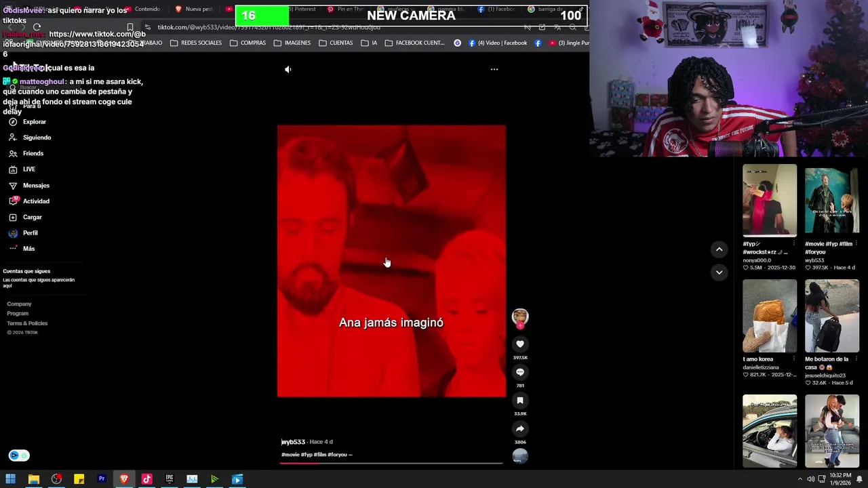Screen dimensions: 868x488
Task: Open the green play-arrow taskbar app
Action: click(214, 479)
